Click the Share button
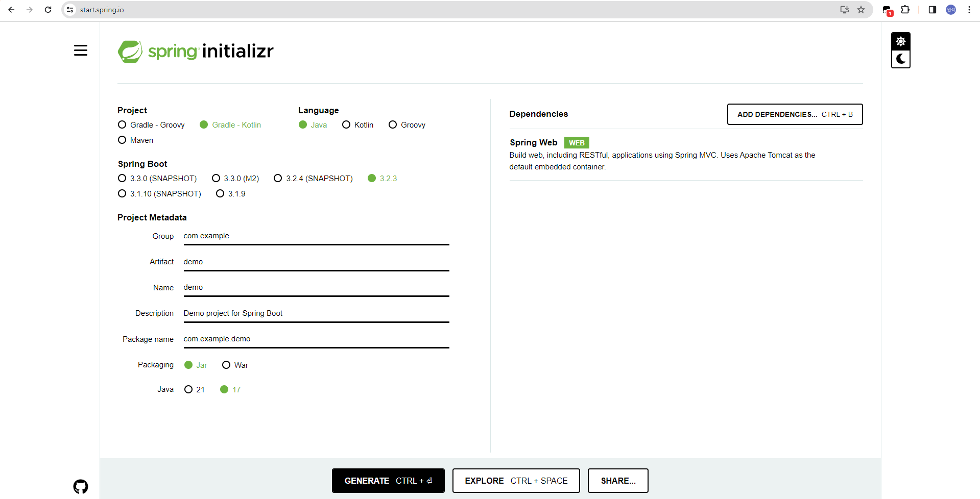 [618, 481]
